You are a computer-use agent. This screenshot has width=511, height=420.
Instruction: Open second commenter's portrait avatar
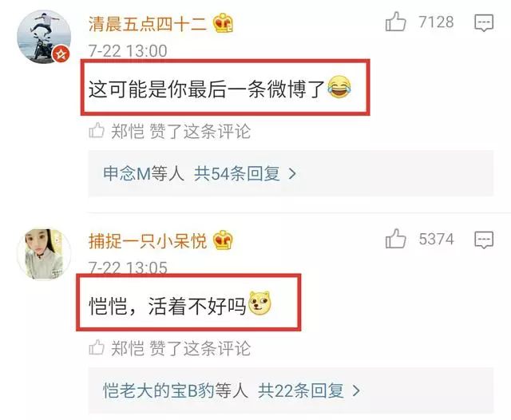[x=44, y=254]
